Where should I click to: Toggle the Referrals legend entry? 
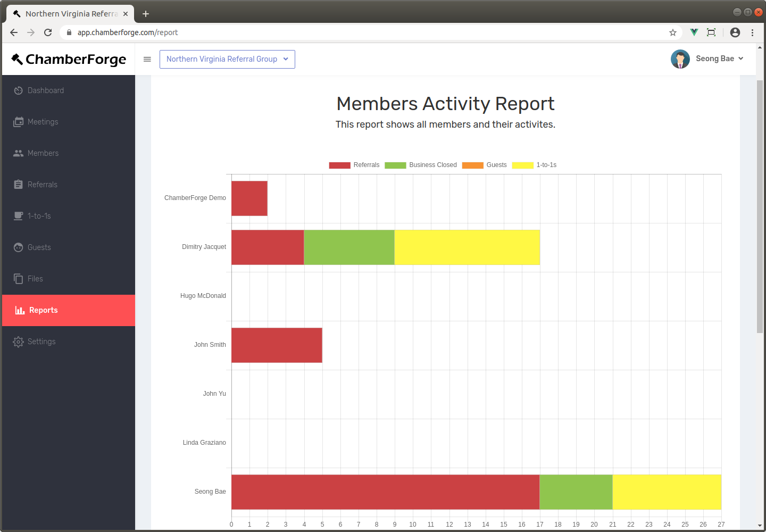pyautogui.click(x=354, y=165)
